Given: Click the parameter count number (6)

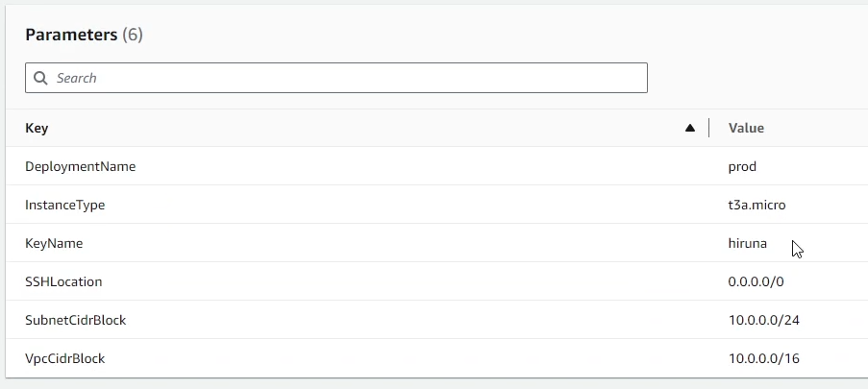Looking at the screenshot, I should (133, 35).
